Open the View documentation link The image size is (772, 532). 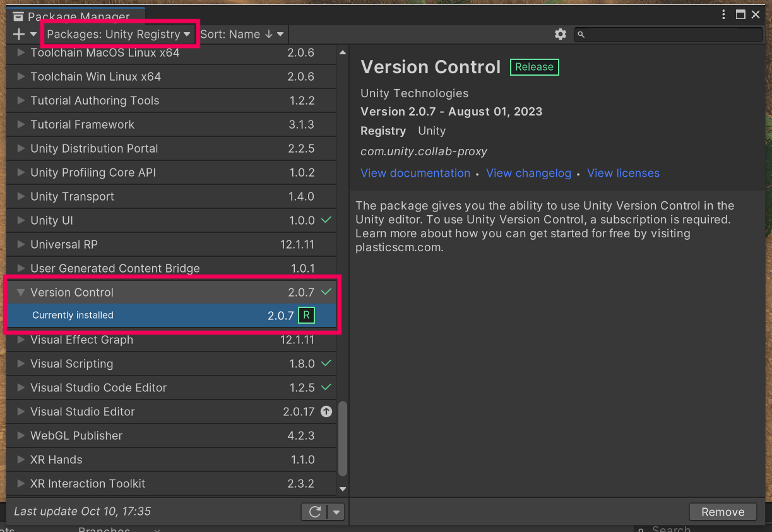click(x=415, y=173)
